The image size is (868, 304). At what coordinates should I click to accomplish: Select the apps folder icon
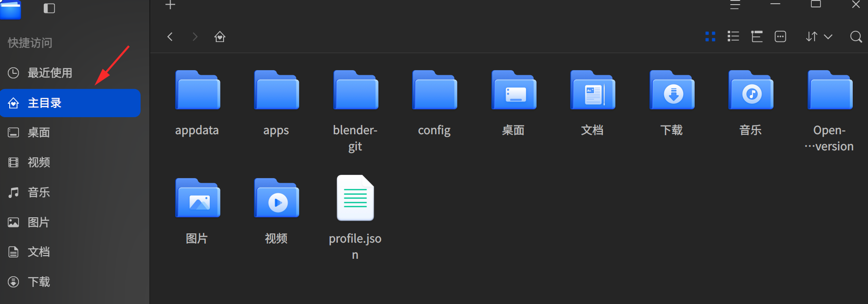(x=277, y=90)
